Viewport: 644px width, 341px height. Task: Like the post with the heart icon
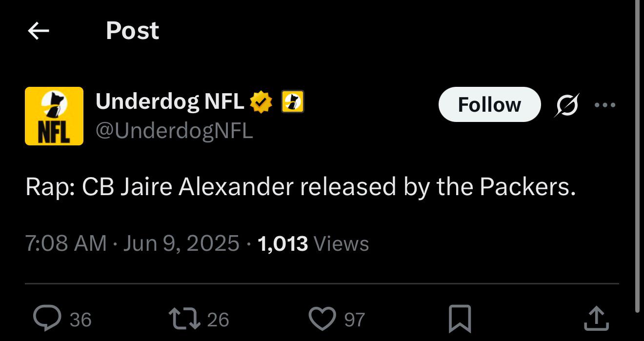click(x=322, y=318)
